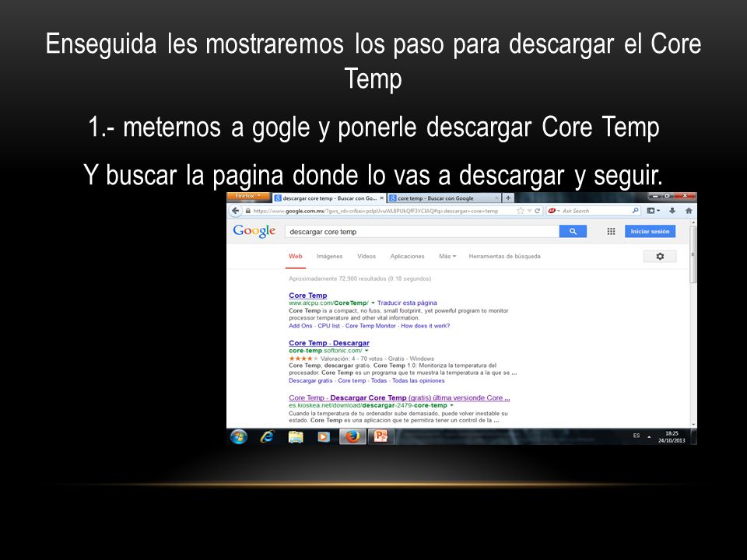Click the blue Google search button
Viewport: 747px width, 560px height.
(x=573, y=232)
